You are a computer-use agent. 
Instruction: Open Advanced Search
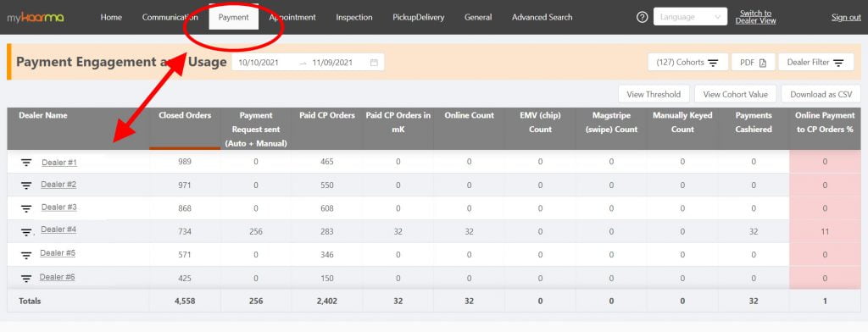[542, 17]
